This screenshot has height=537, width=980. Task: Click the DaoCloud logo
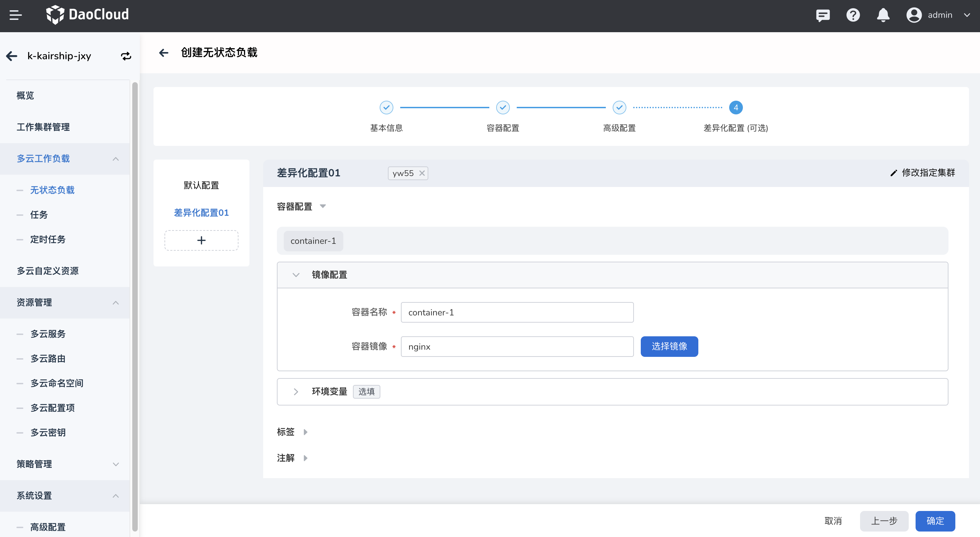[87, 15]
